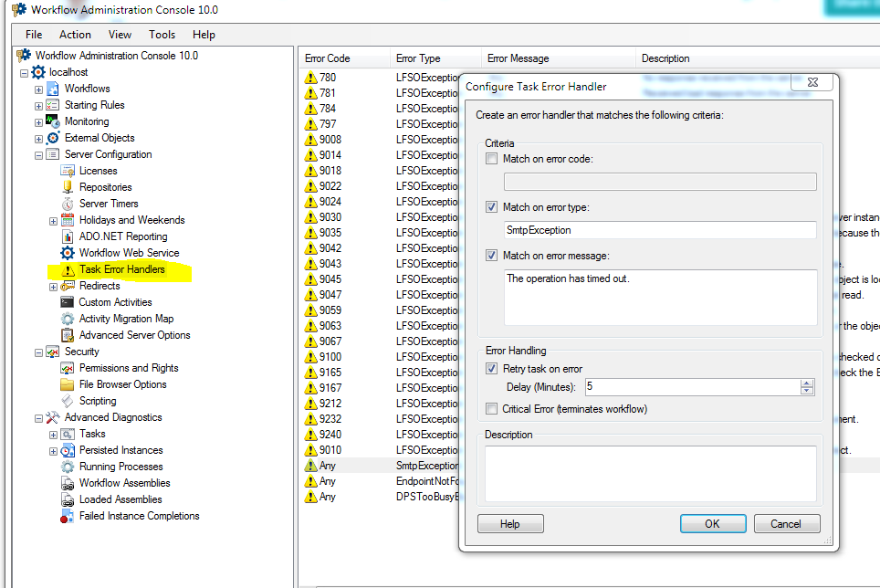Collapse the Security node
The image size is (880, 588).
pyautogui.click(x=38, y=352)
